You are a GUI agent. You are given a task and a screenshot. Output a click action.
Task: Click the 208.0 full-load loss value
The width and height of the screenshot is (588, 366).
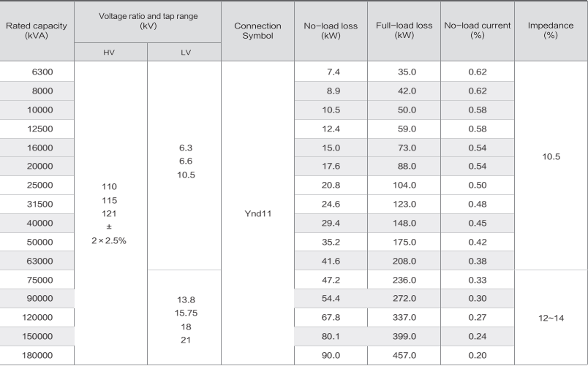tap(404, 261)
